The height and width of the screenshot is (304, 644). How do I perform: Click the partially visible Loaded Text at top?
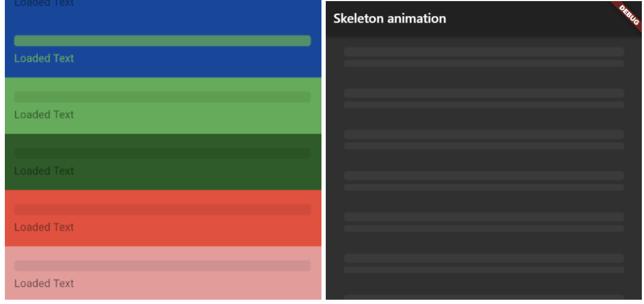pos(44,3)
